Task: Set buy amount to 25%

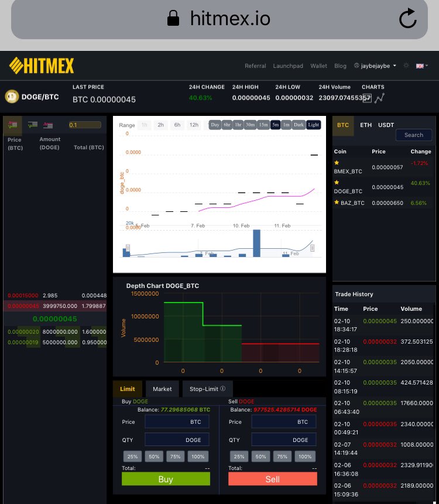Action: (x=132, y=457)
